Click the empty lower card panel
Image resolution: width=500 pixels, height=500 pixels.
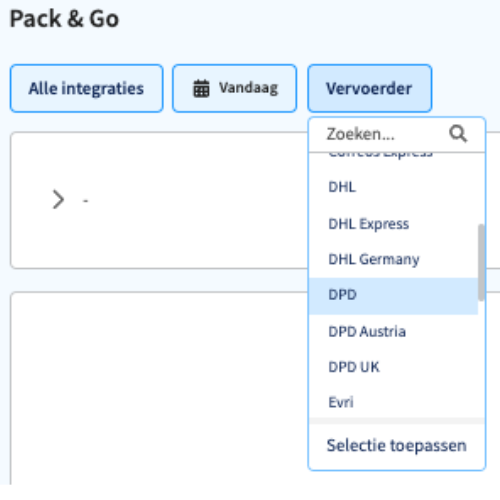pos(159,388)
